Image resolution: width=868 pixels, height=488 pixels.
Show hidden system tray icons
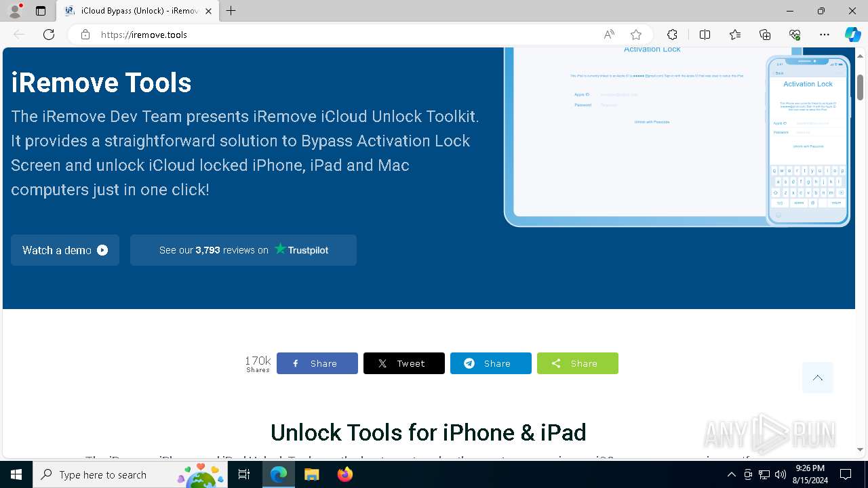point(731,474)
